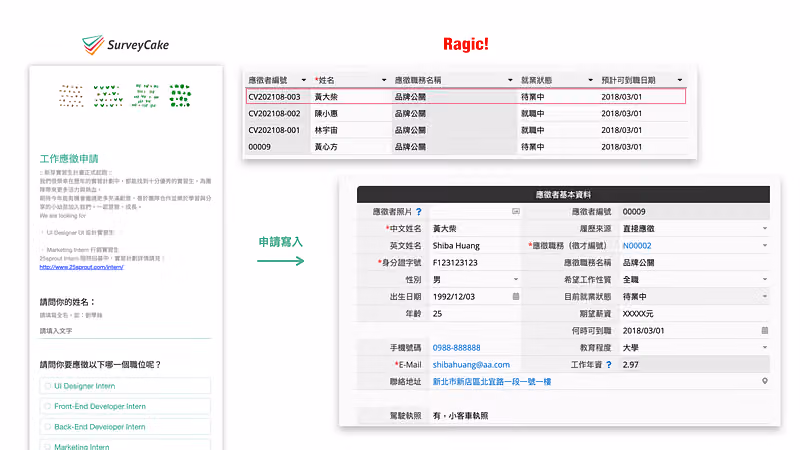This screenshot has width=800, height=450.
Task: Select the Back-End Developer Intern option
Action: pyautogui.click(x=125, y=427)
